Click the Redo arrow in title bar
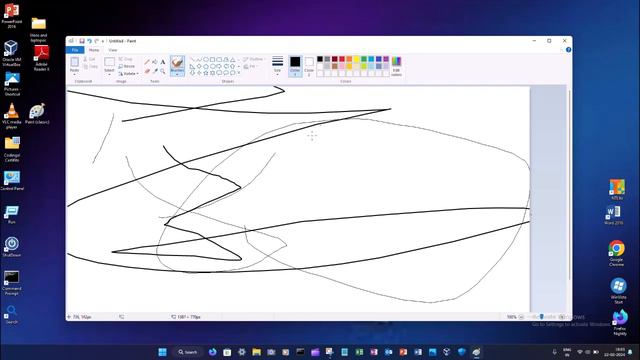Screen dimensions: 640x360 pyautogui.click(x=96, y=41)
